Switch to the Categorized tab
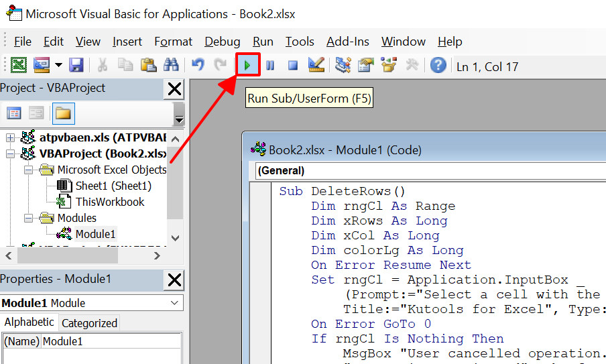606x364 pixels. 89,323
